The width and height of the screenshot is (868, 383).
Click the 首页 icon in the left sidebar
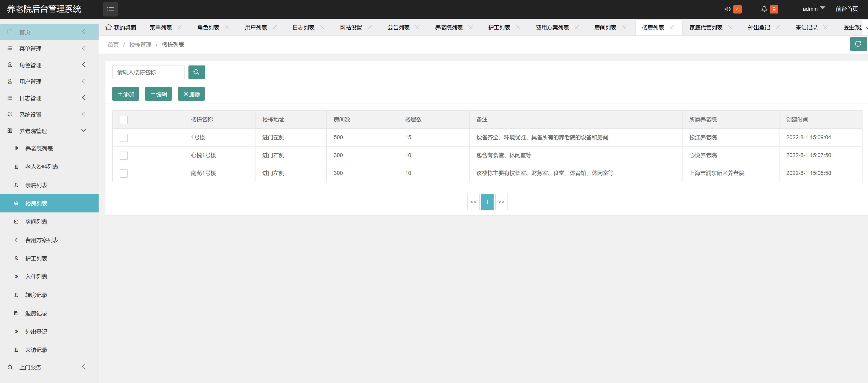[x=10, y=32]
